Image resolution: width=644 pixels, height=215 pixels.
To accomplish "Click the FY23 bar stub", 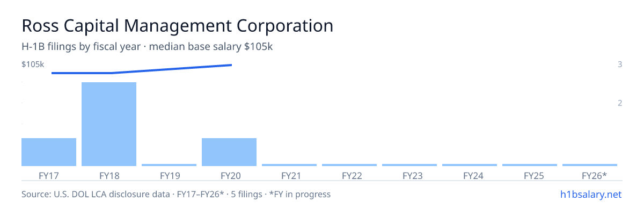I will 409,165.
